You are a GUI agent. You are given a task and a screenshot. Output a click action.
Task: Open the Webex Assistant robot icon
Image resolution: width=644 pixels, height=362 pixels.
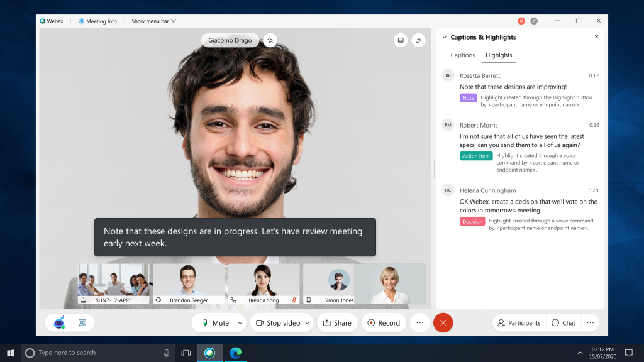[60, 322]
